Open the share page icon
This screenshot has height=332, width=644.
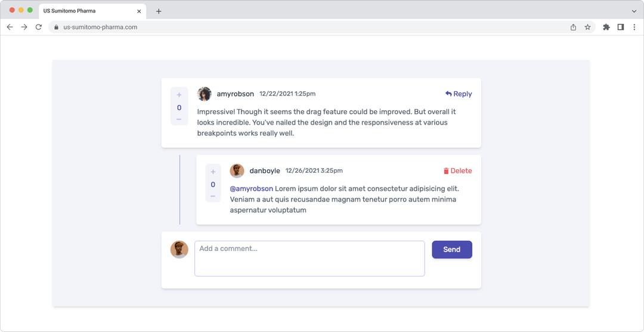(573, 27)
